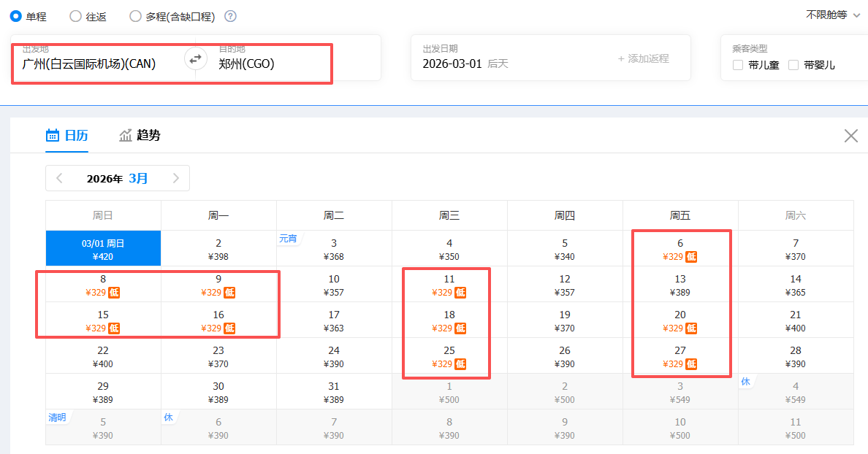Go to previous month with left arrow
This screenshot has width=868, height=454.
[59, 178]
